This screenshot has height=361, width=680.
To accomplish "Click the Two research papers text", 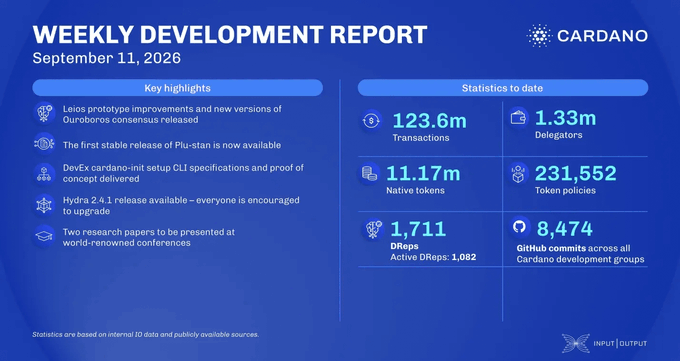I will (149, 237).
